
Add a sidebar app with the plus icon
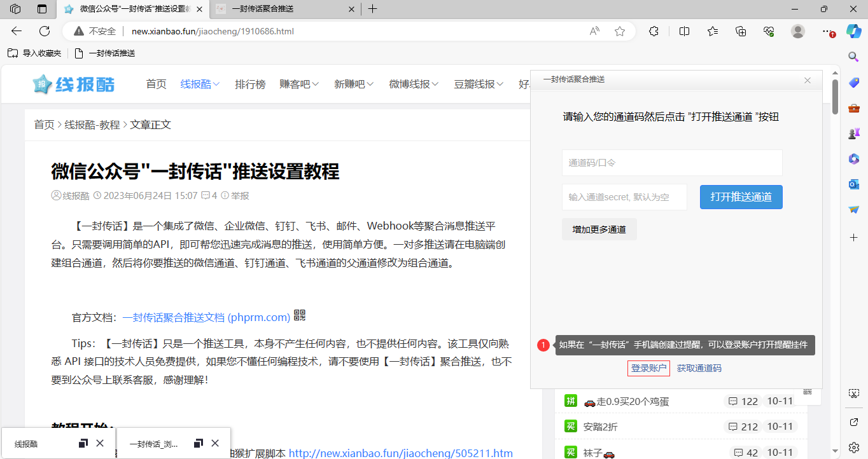pyautogui.click(x=854, y=237)
